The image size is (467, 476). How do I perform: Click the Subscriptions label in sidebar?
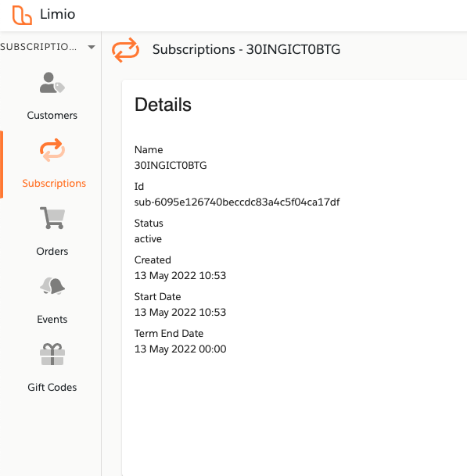point(54,184)
